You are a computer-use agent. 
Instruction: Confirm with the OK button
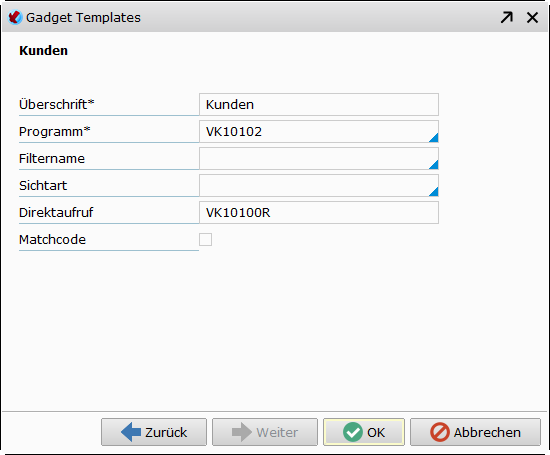(x=364, y=432)
